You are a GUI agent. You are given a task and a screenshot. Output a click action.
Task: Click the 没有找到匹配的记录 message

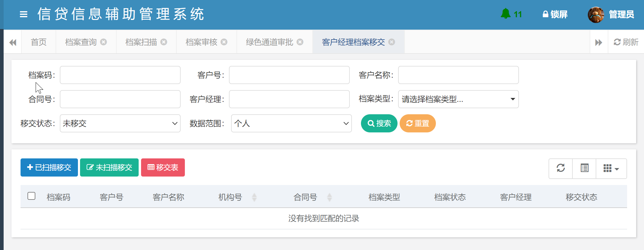tap(324, 218)
